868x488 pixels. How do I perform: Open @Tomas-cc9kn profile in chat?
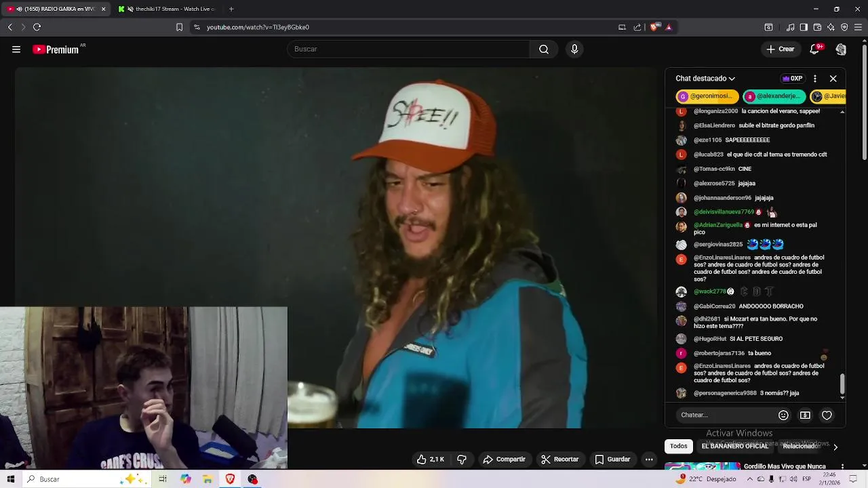[714, 169]
